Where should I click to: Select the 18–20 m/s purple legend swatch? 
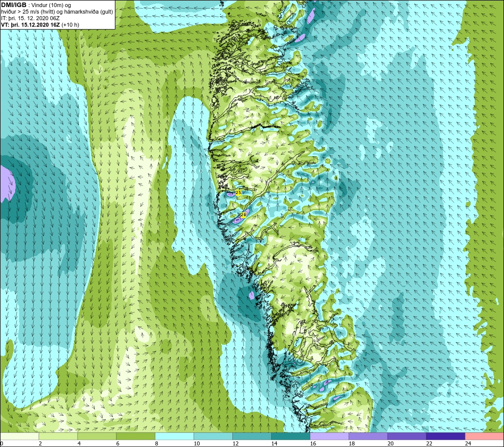(368, 436)
